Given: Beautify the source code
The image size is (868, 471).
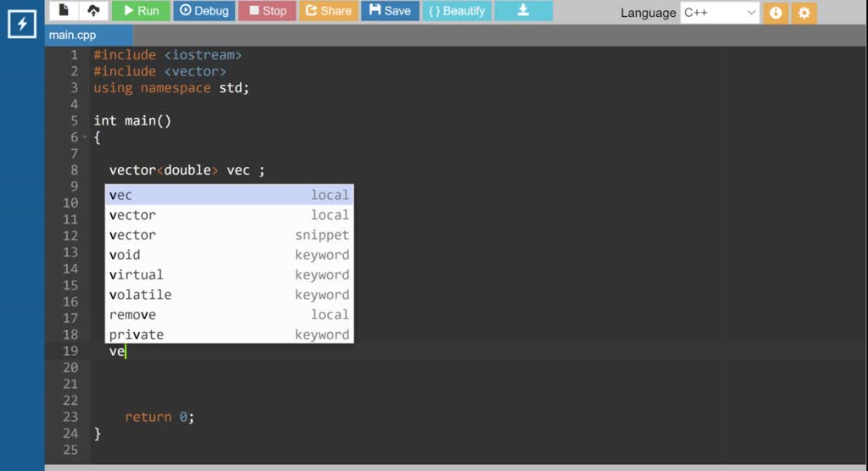Looking at the screenshot, I should pyautogui.click(x=456, y=11).
